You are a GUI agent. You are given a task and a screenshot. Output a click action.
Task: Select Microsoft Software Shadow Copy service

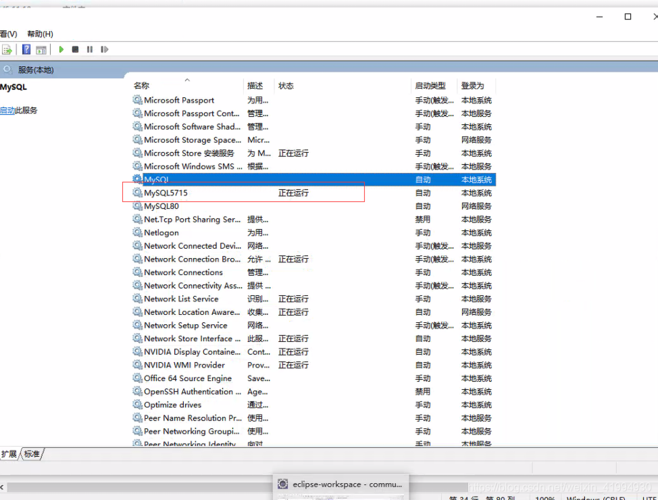192,127
